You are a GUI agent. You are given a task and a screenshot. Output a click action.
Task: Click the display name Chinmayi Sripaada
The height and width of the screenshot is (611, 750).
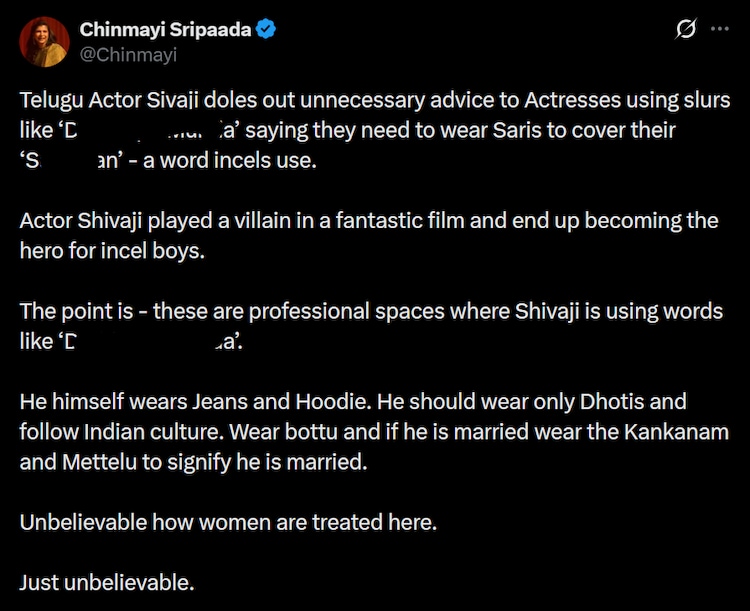(x=165, y=31)
